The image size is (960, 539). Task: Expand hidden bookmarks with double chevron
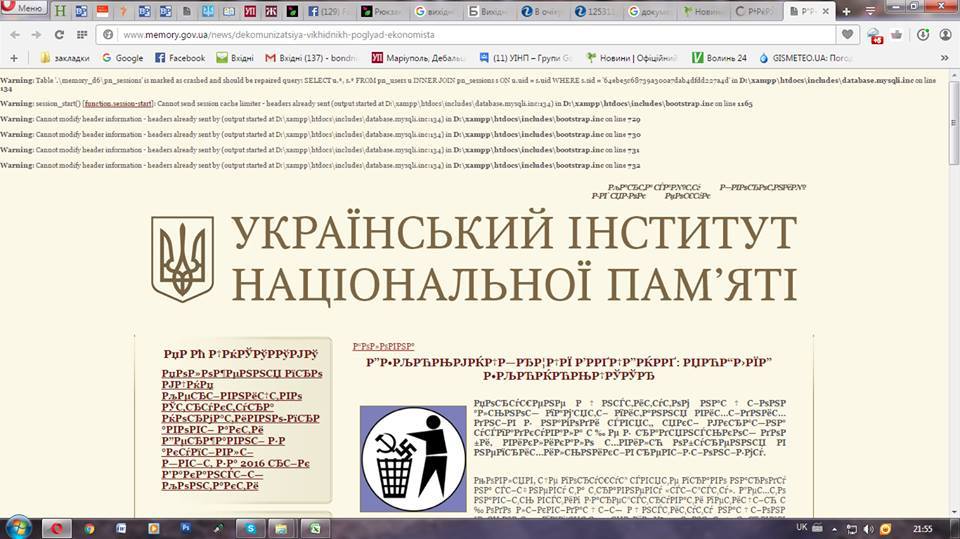(944, 58)
